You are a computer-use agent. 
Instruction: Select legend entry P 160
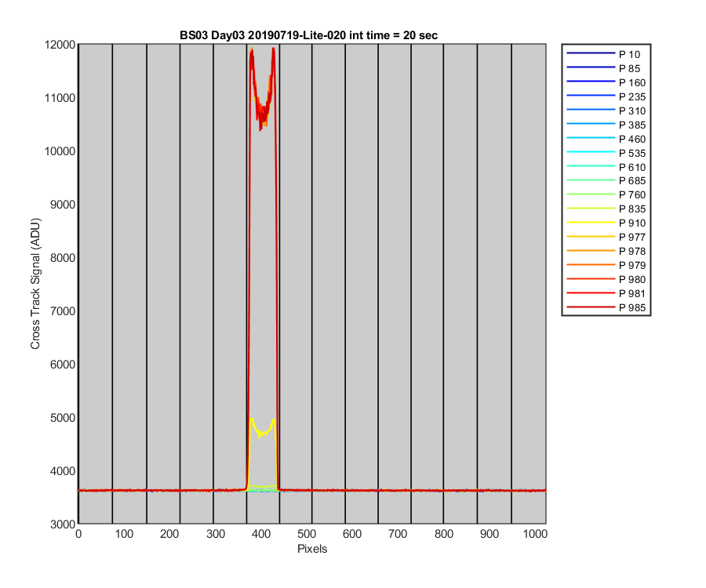tap(606, 83)
